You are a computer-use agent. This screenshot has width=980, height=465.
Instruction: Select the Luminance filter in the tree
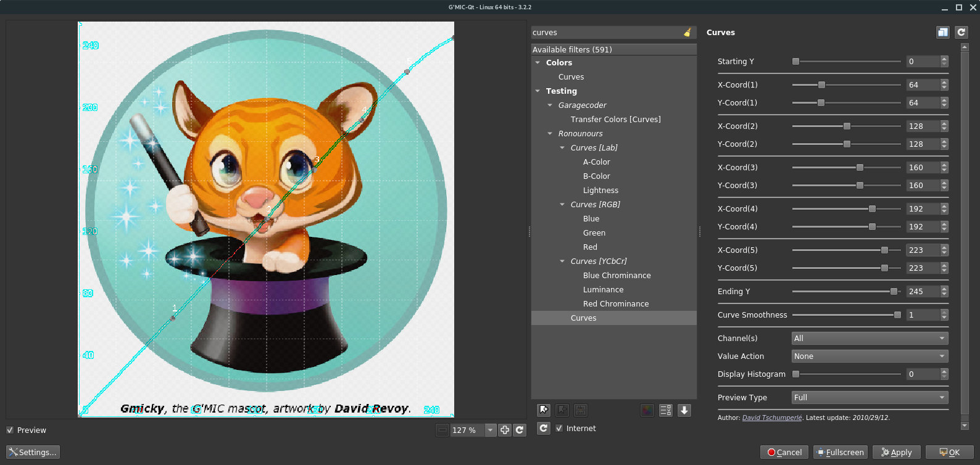pyautogui.click(x=603, y=289)
